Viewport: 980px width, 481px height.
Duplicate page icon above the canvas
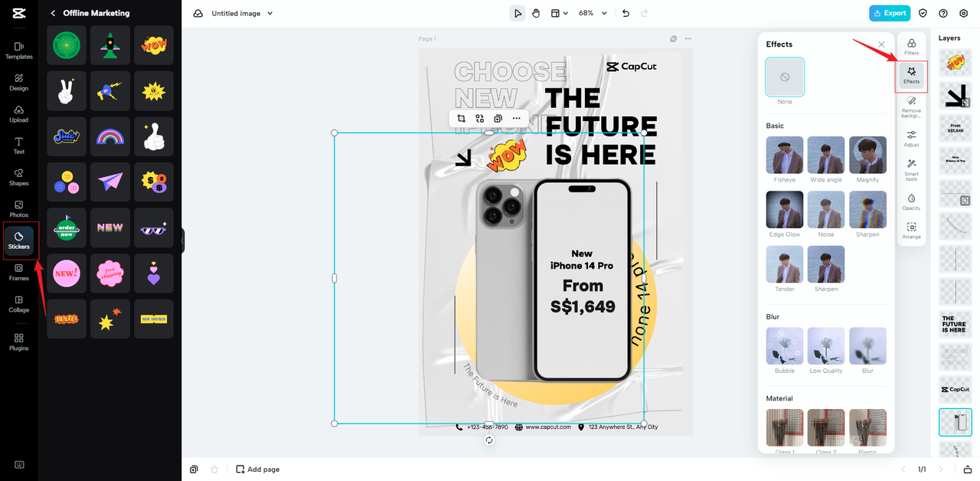pyautogui.click(x=674, y=38)
